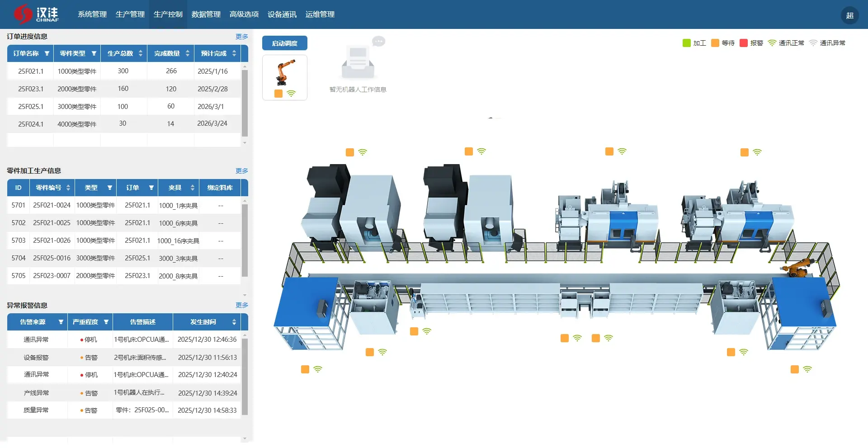The image size is (868, 448).
Task: Click filter icon on 严重程度 column
Action: [106, 322]
